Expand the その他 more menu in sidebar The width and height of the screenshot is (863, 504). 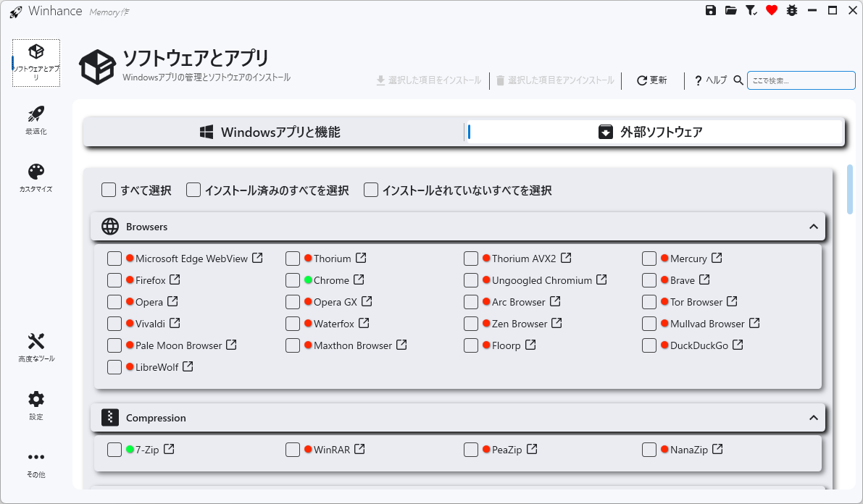pyautogui.click(x=36, y=463)
